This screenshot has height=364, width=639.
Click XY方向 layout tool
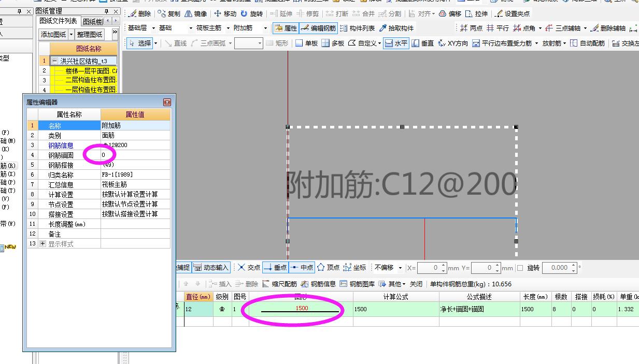pyautogui.click(x=452, y=43)
